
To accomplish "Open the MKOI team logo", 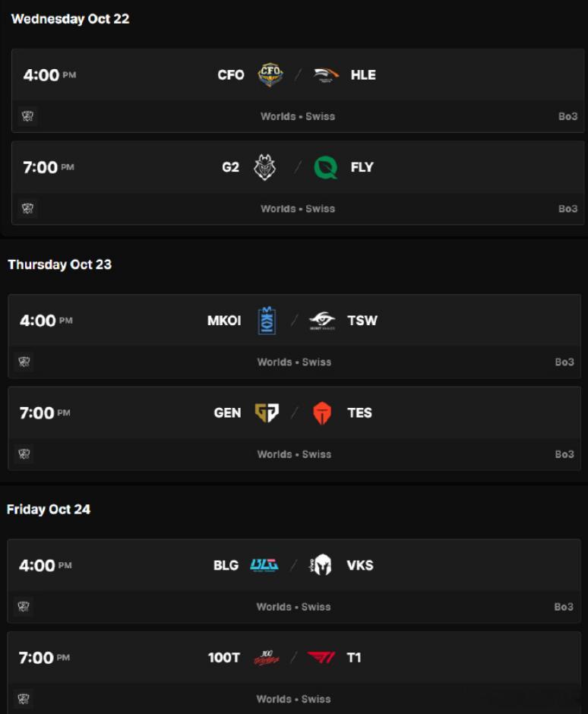I will [267, 321].
